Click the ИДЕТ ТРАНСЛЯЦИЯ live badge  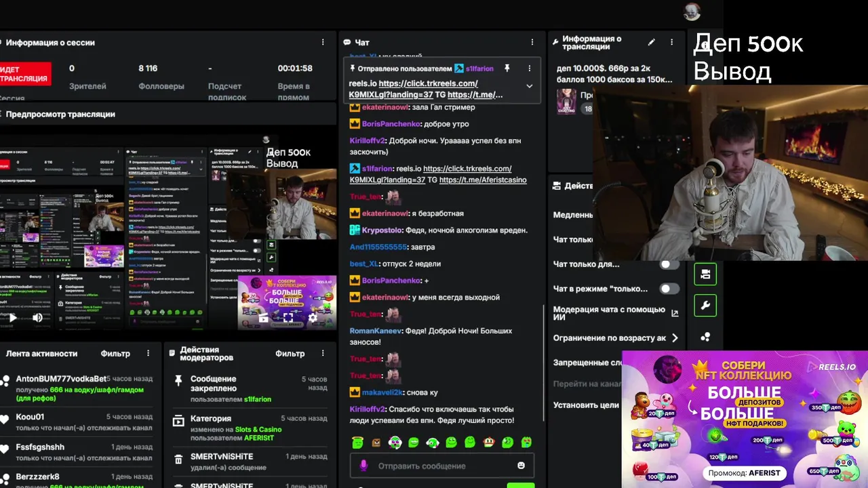coord(25,74)
